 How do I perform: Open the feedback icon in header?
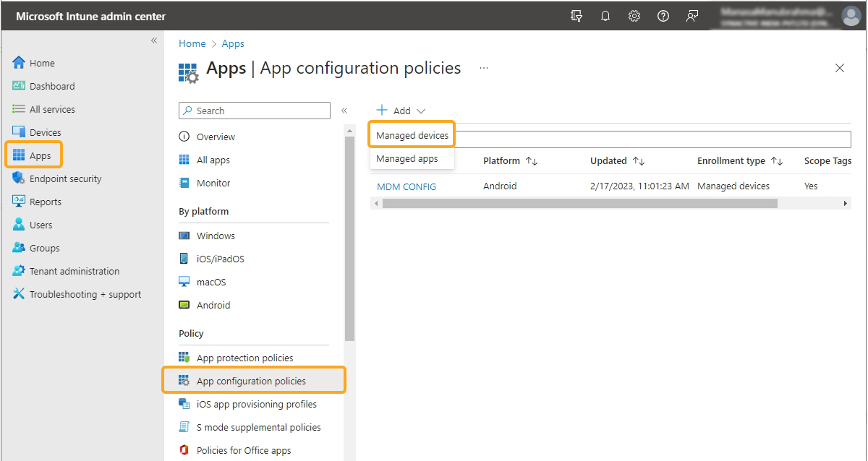coord(692,16)
